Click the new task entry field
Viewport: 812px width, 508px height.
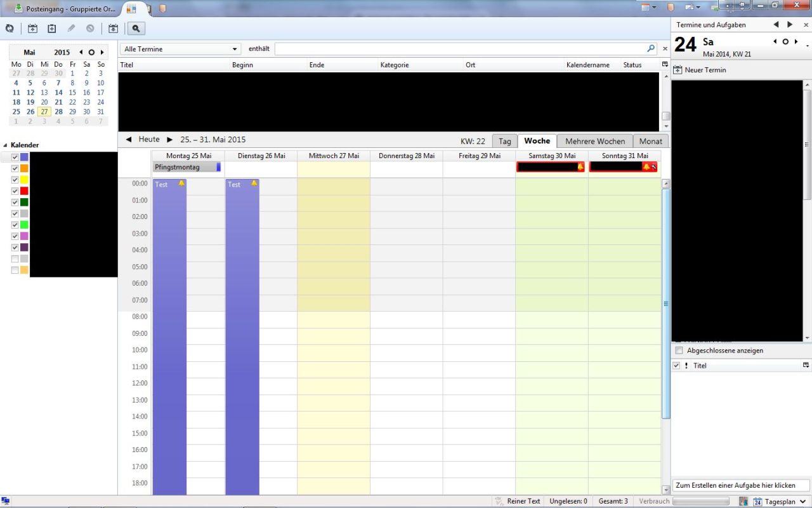point(741,485)
